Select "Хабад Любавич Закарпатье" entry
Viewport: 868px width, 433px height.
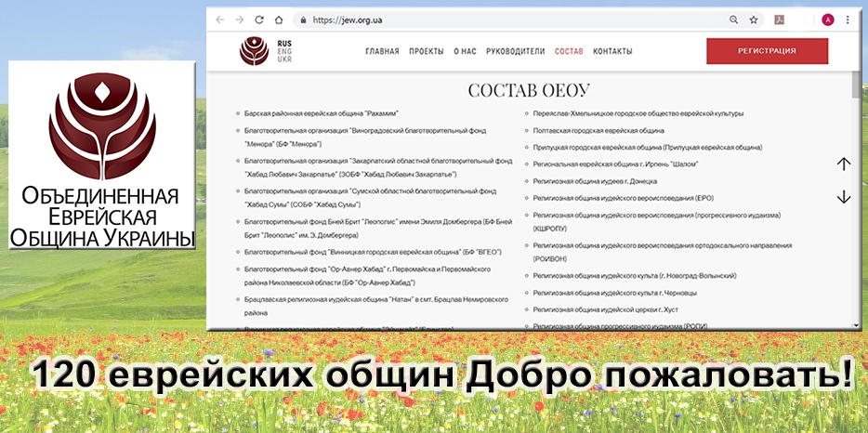click(x=378, y=168)
